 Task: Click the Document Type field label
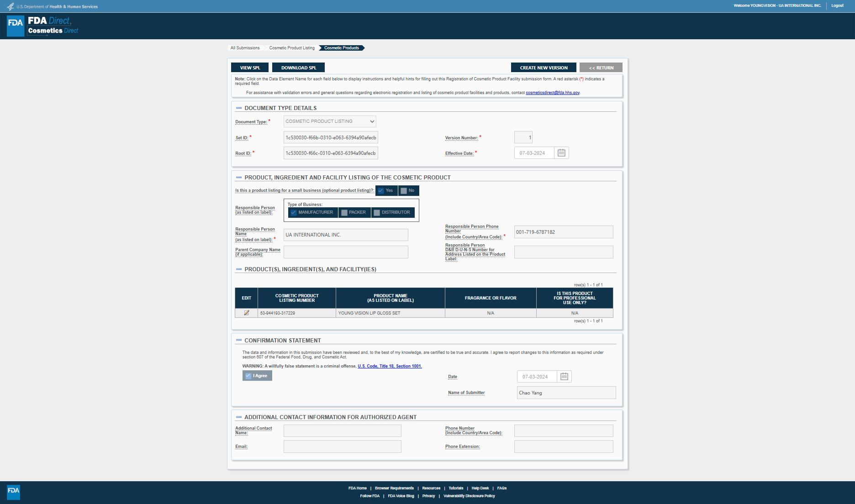coord(251,122)
